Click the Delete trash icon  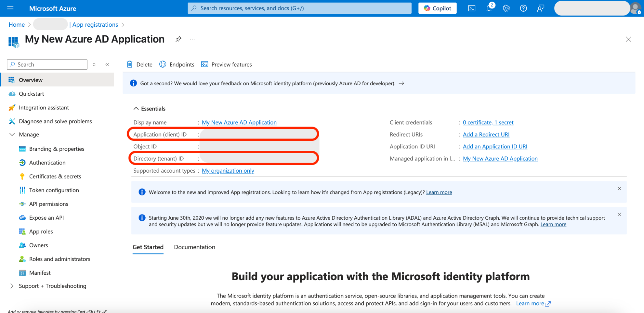[x=130, y=64]
